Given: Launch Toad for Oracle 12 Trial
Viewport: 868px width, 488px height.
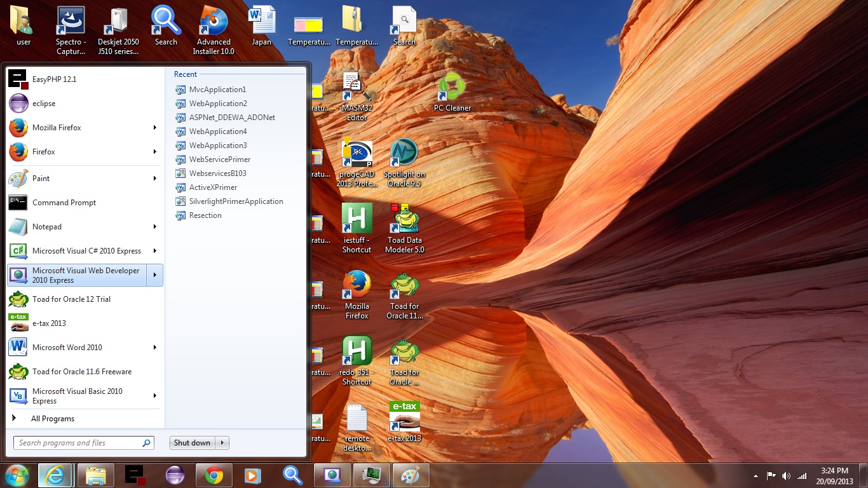Looking at the screenshot, I should pyautogui.click(x=85, y=299).
